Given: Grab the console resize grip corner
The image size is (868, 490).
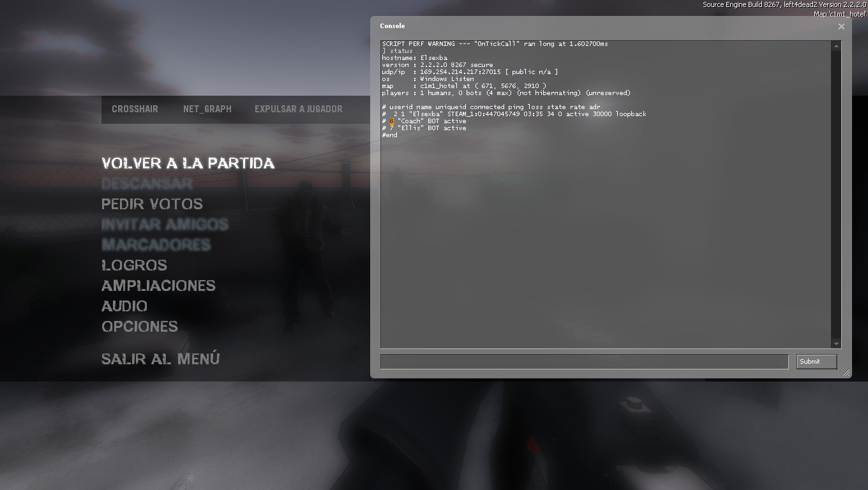Looking at the screenshot, I should [x=846, y=373].
